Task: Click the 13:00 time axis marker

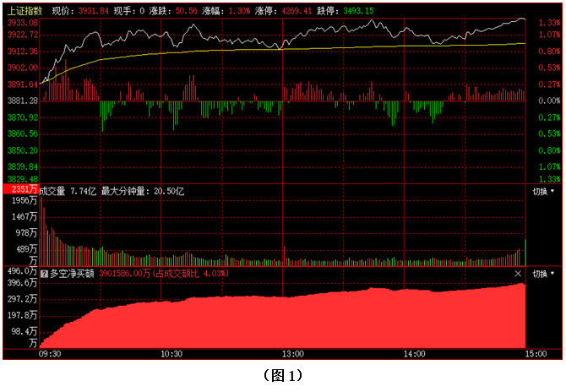Action: (x=293, y=356)
